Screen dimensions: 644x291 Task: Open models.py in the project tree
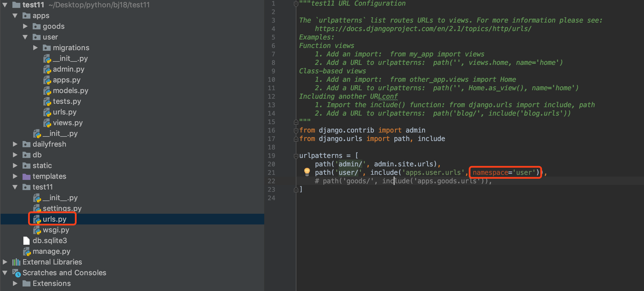(70, 91)
